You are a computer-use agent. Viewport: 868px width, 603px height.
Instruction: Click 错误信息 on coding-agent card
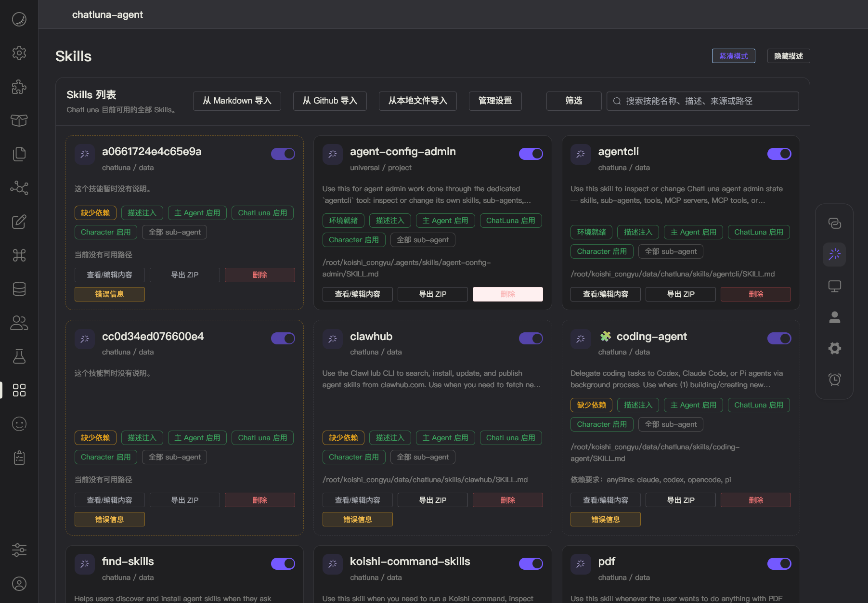pyautogui.click(x=606, y=519)
